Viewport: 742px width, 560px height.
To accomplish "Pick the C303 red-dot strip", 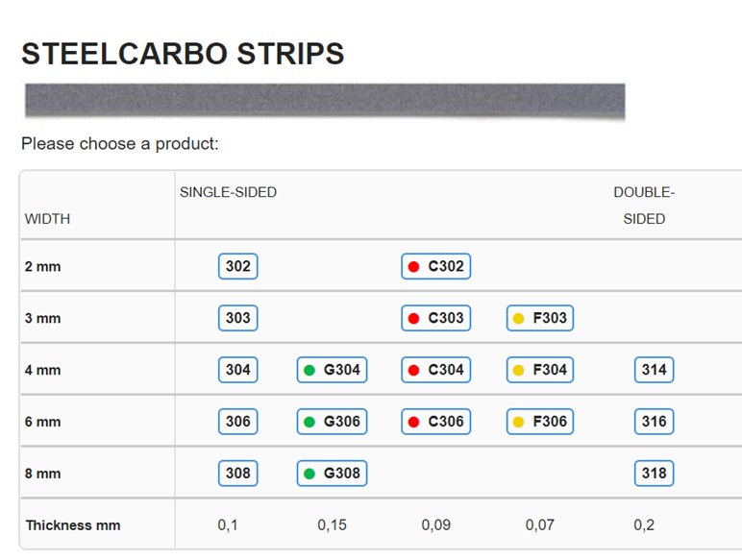I will [435, 318].
